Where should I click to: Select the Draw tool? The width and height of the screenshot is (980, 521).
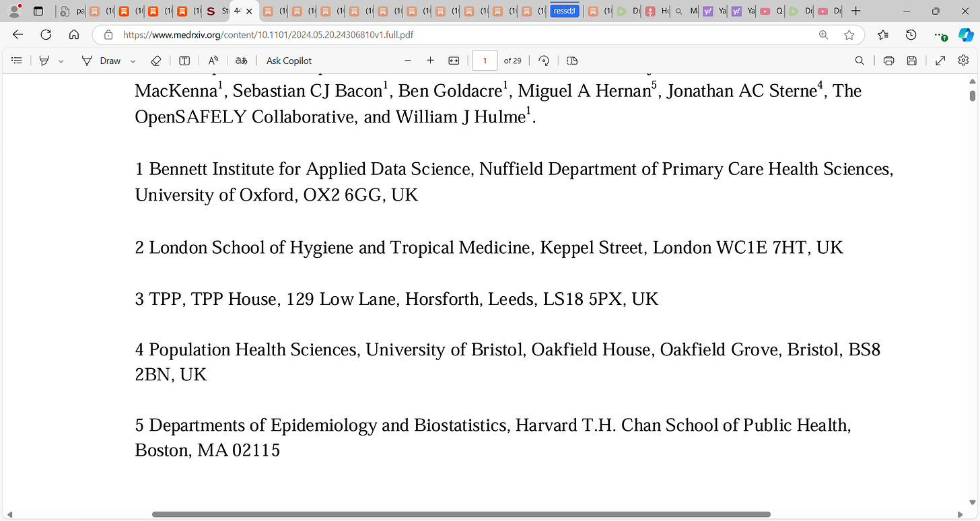(x=101, y=61)
